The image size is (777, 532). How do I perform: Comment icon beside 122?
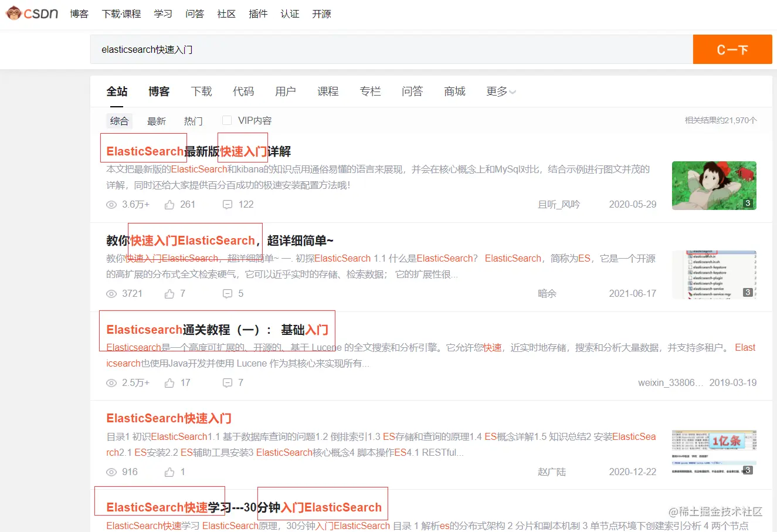coord(228,205)
